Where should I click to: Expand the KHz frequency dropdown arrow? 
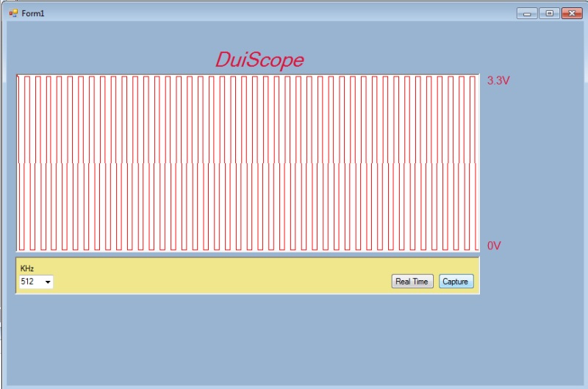pos(48,282)
